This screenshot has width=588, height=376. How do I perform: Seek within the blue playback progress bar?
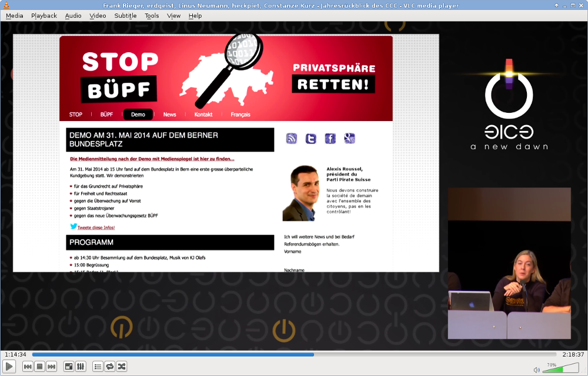[x=294, y=354]
